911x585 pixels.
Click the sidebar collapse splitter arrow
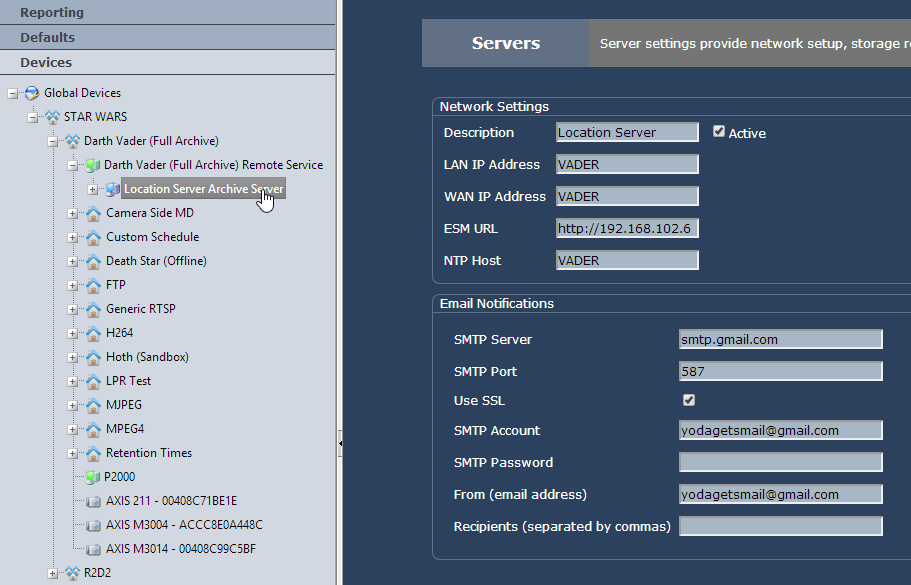(x=339, y=443)
